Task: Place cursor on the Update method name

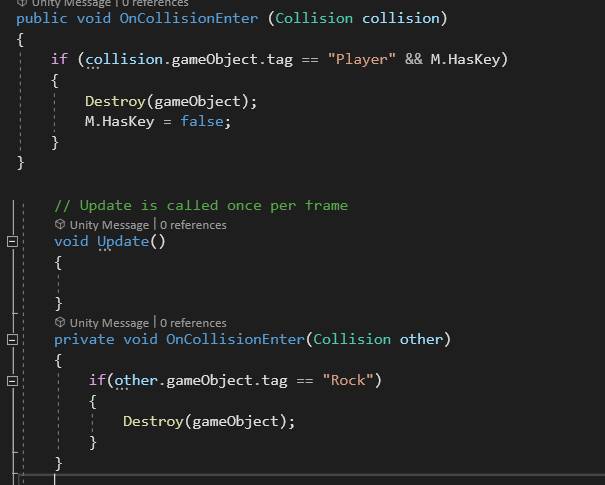Action: [x=122, y=242]
